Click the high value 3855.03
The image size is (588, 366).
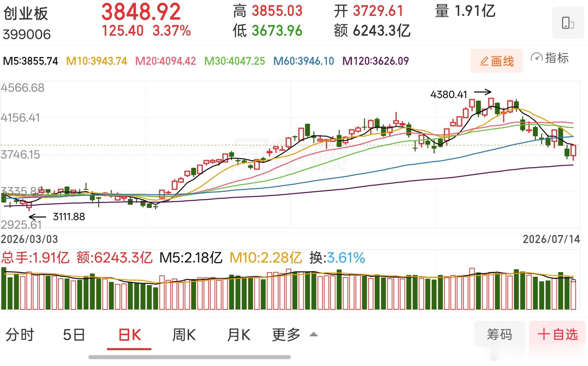coord(277,11)
